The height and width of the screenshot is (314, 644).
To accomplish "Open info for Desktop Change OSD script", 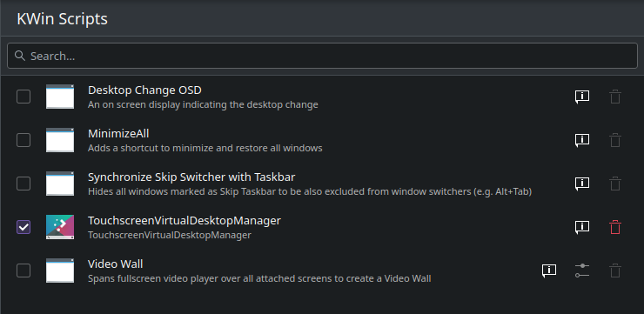I will pyautogui.click(x=582, y=97).
